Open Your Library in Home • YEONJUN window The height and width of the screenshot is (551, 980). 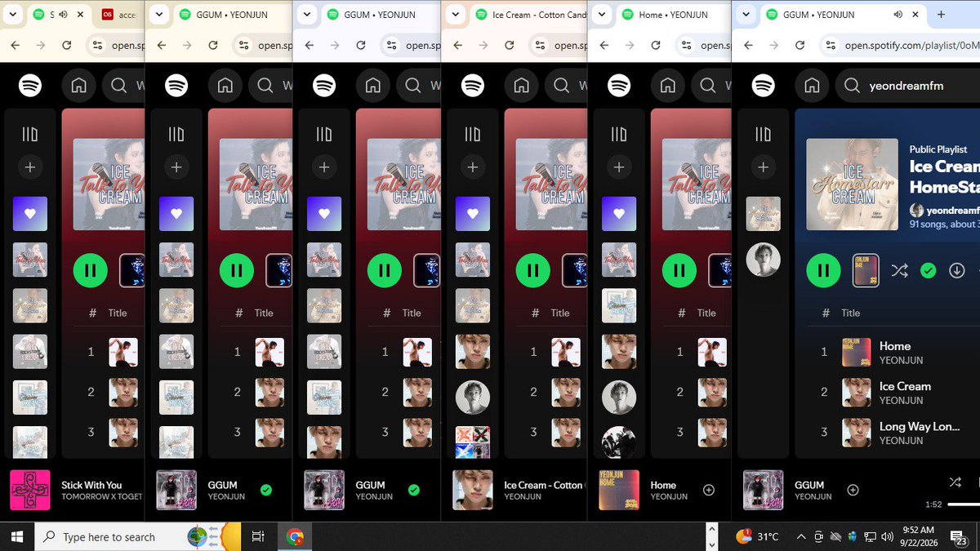[619, 134]
